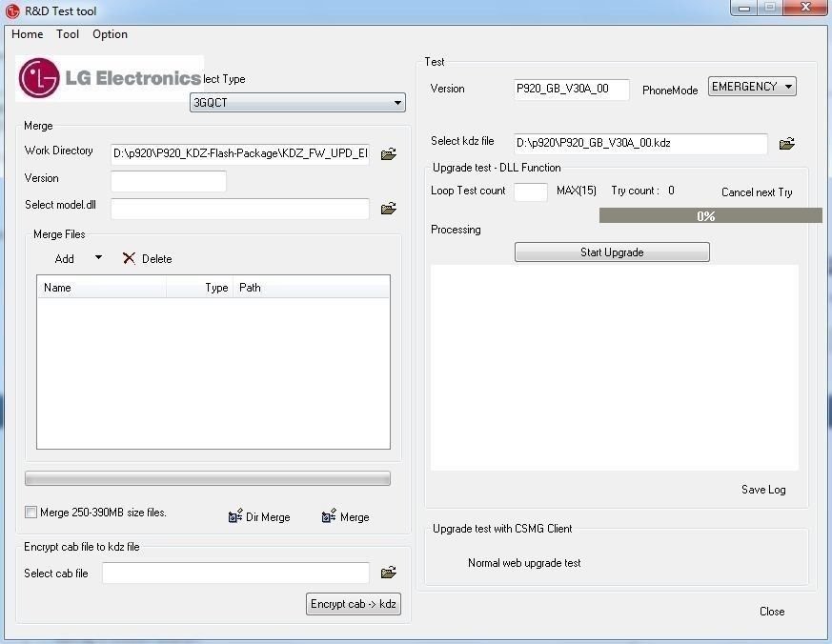Open the Select Type 3GQCT dropdown
This screenshot has height=644, width=832.
[x=297, y=102]
